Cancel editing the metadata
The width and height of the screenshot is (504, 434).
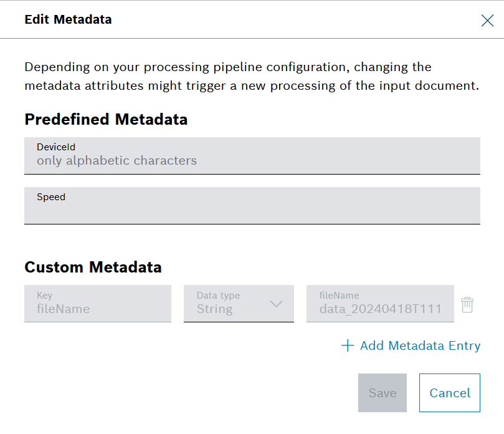pyautogui.click(x=449, y=393)
